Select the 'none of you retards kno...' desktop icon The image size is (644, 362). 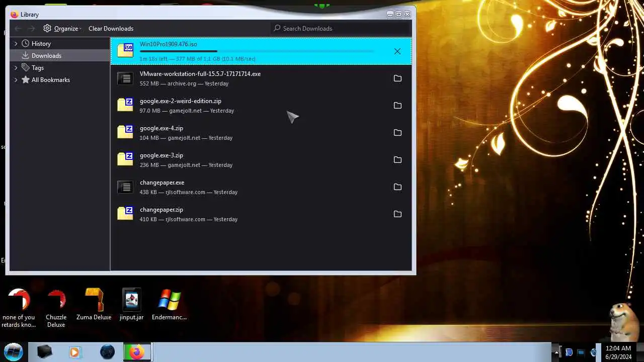click(19, 308)
